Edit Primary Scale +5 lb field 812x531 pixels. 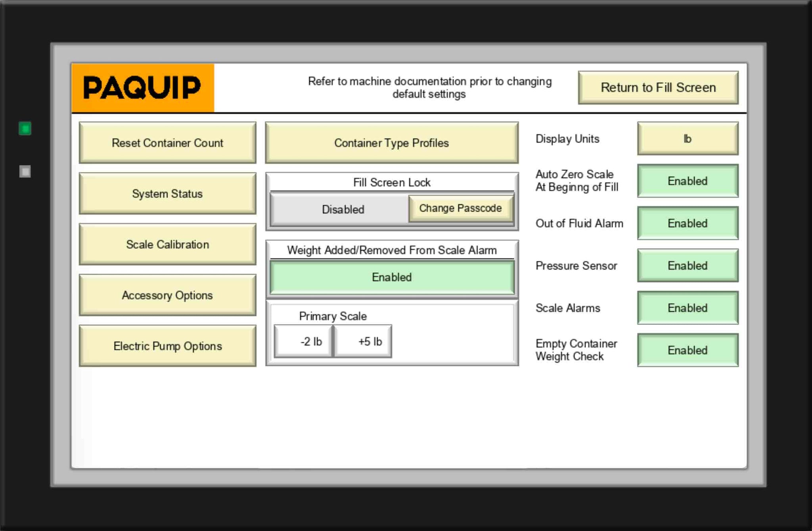click(x=363, y=341)
